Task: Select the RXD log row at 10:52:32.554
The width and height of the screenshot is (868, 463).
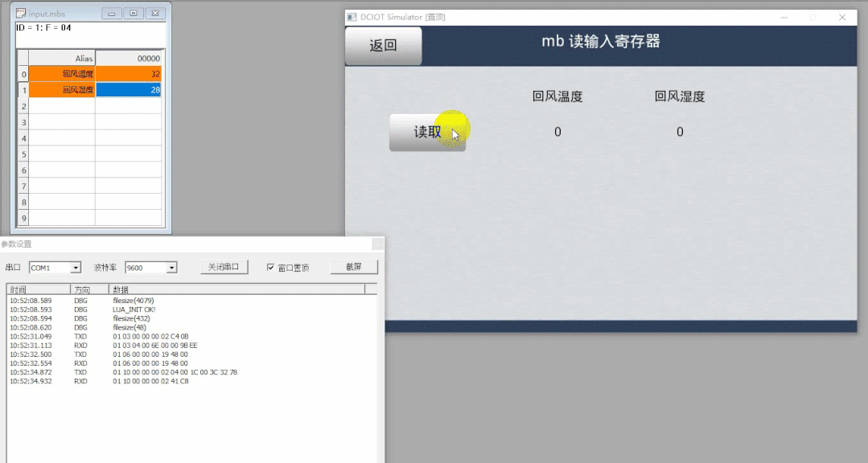Action: point(191,363)
